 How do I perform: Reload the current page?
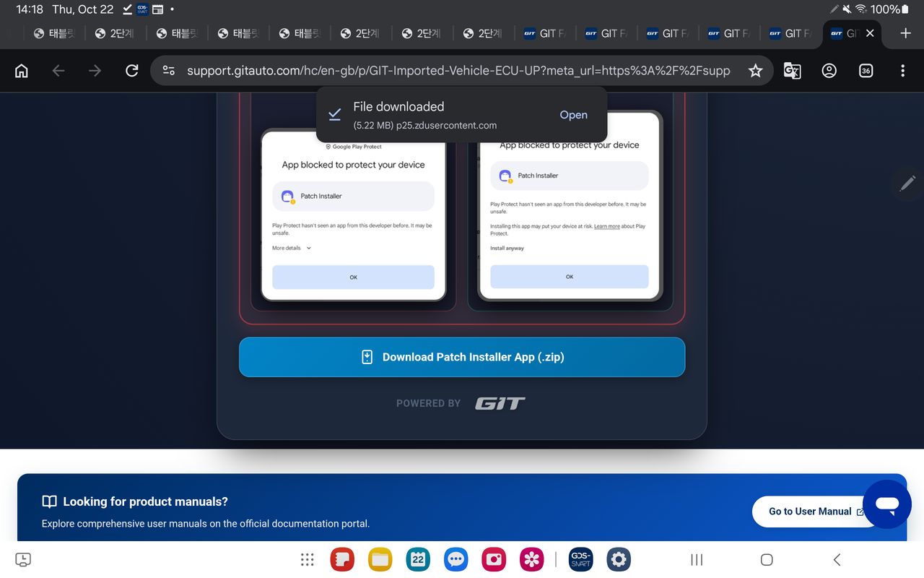(131, 71)
